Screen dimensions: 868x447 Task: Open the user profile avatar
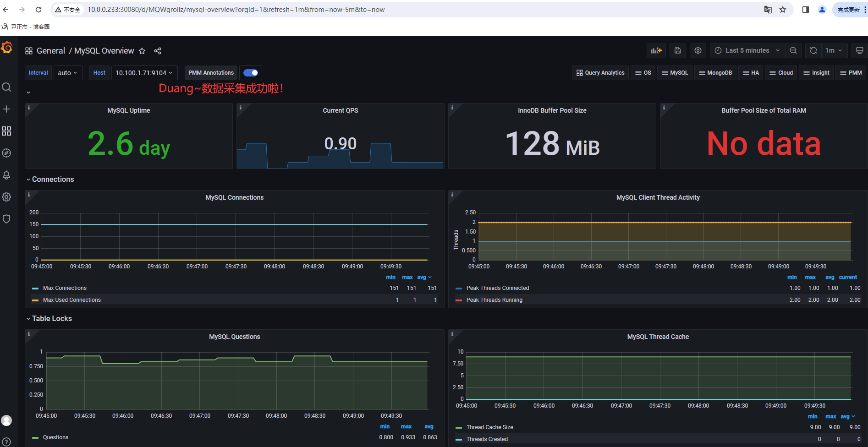pos(6,420)
